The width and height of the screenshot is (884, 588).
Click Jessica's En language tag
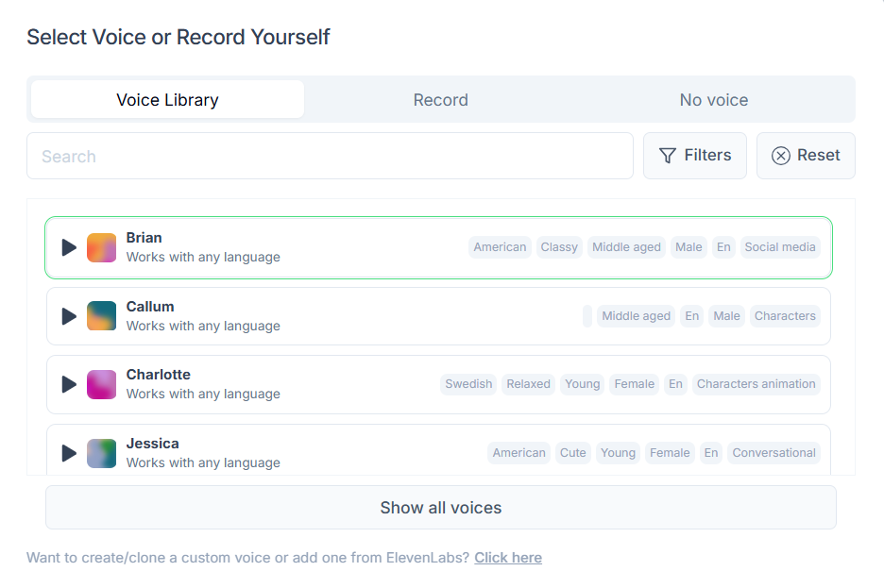click(x=711, y=453)
